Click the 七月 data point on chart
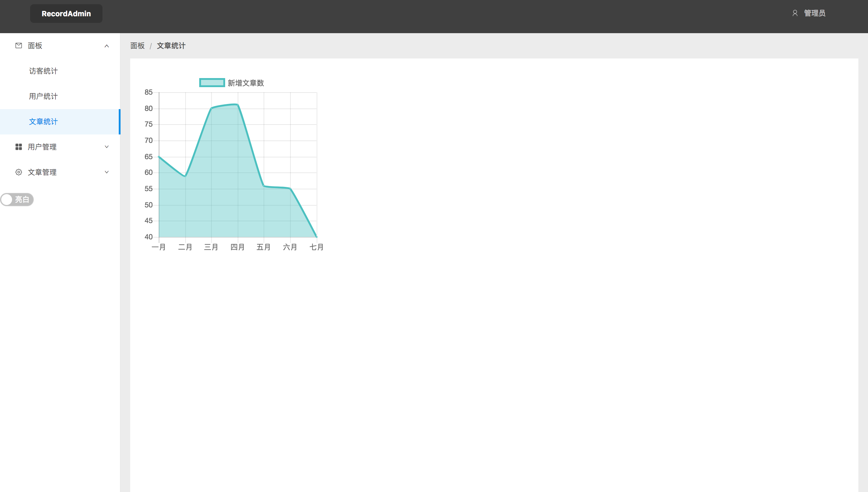Screen dimensions: 868x492 (x=316, y=237)
